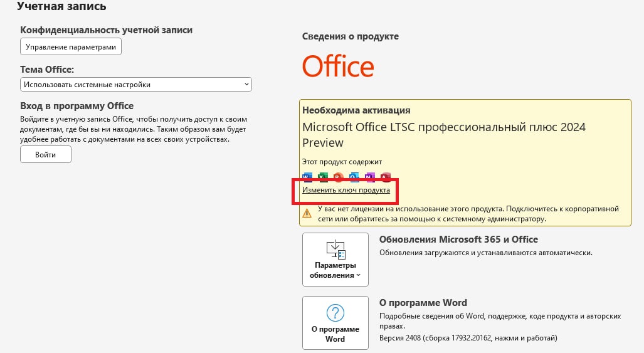Click the Microsoft Office LTSC product name text

(443, 135)
